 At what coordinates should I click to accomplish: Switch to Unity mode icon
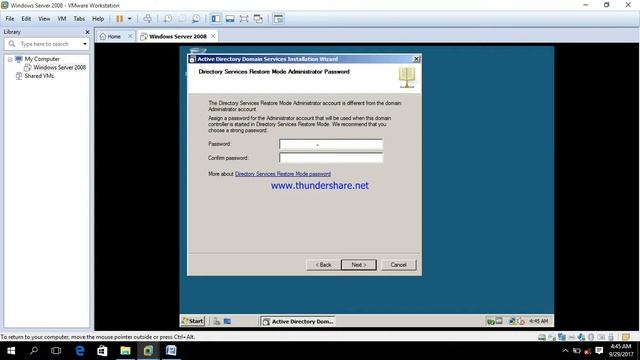coord(258,19)
